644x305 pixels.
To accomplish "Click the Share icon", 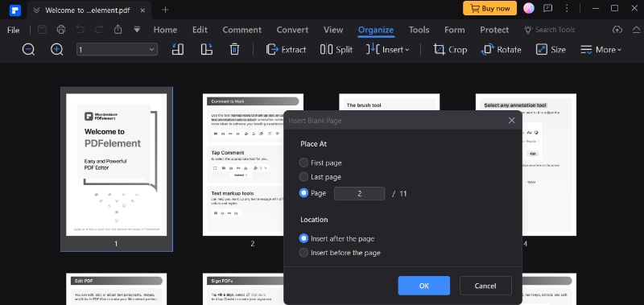I will (x=118, y=30).
